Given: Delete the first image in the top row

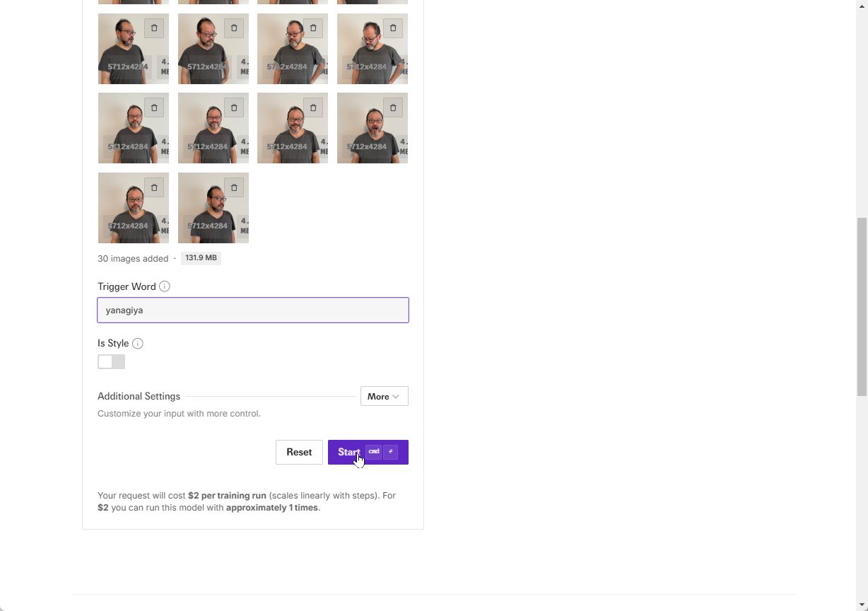Looking at the screenshot, I should coord(154,28).
